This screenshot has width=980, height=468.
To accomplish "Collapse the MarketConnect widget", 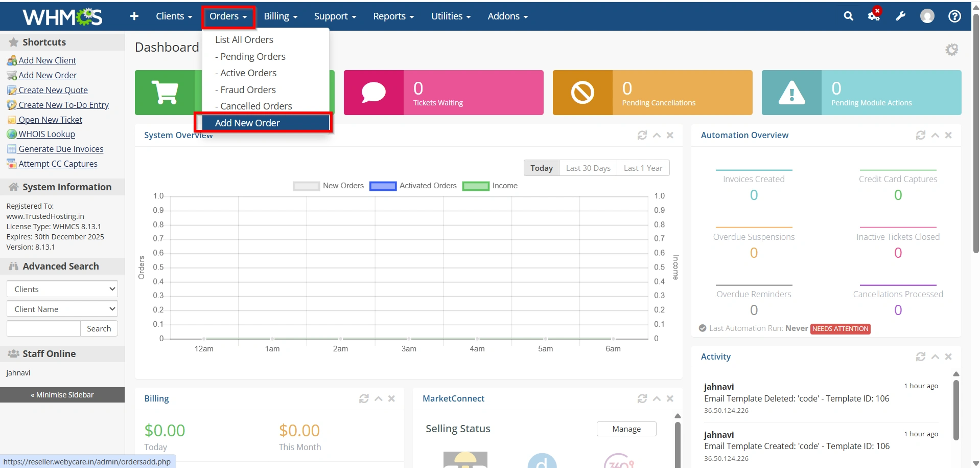I will pos(657,398).
